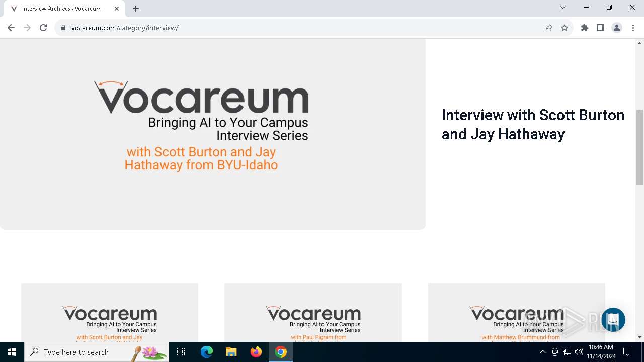Open a new browser tab
Viewport: 644px width, 362px height.
(x=136, y=9)
